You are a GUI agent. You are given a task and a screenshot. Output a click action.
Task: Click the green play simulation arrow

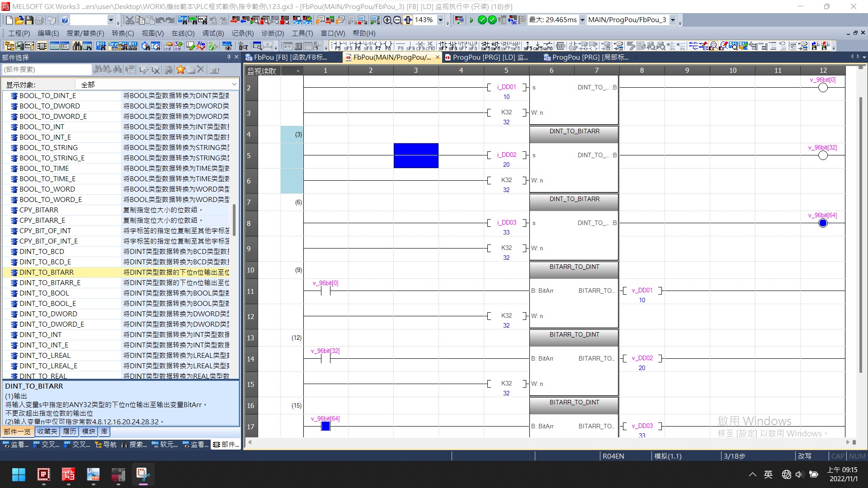[471, 20]
